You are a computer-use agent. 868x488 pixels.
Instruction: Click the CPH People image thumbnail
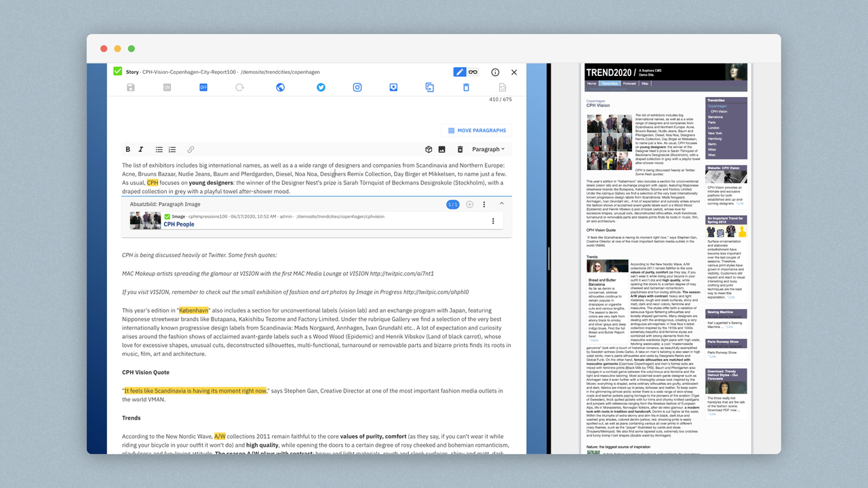click(x=144, y=220)
